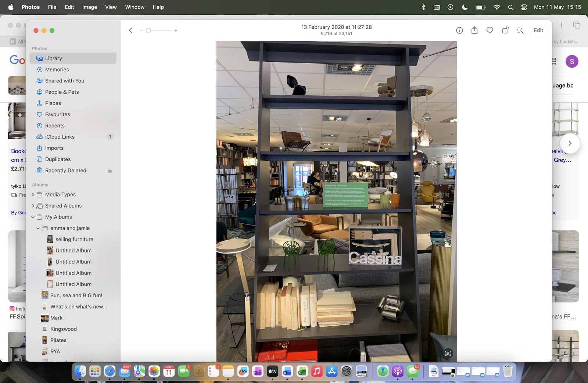Click the zoom out minus icon
588x383 pixels.
(x=141, y=31)
